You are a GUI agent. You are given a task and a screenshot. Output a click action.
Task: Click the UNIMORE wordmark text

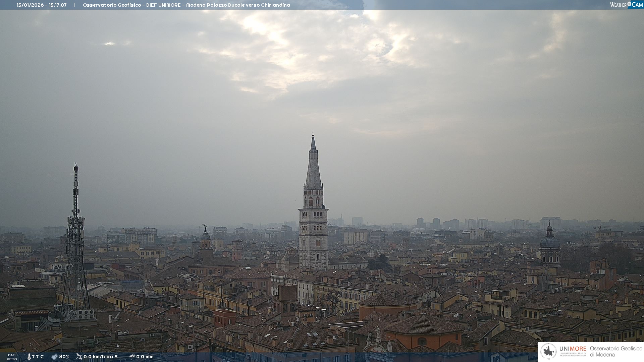[x=573, y=349]
